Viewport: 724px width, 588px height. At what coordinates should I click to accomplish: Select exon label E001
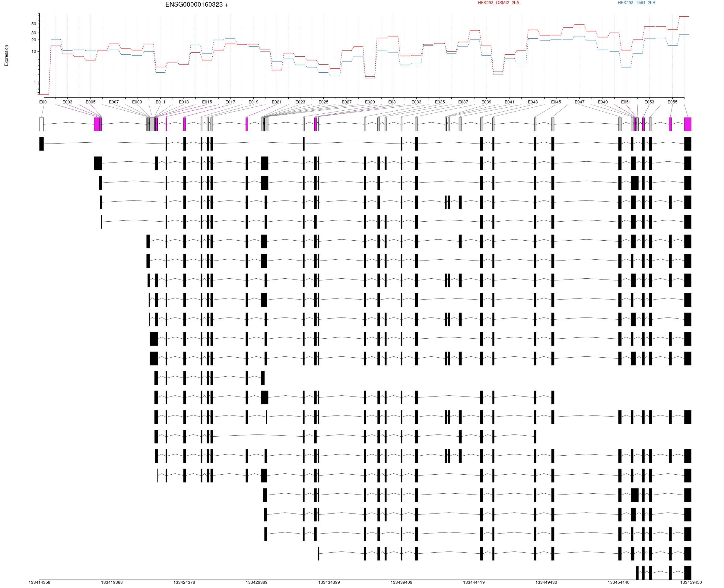click(x=44, y=102)
